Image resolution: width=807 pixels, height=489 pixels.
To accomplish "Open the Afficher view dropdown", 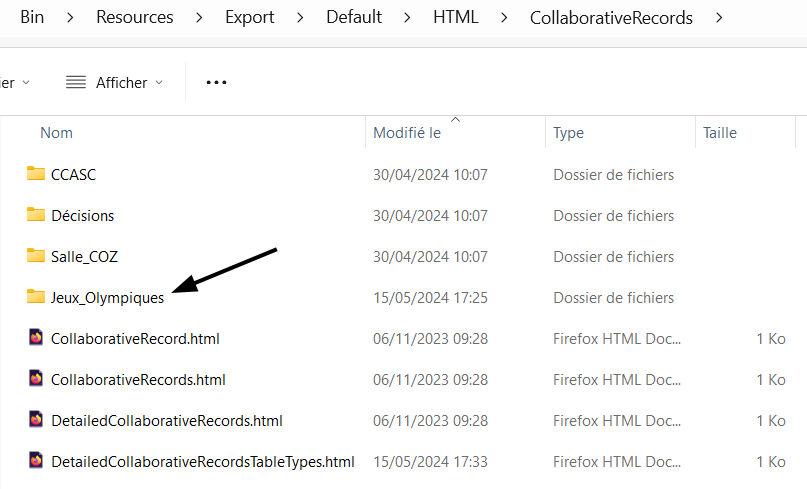I will (114, 83).
